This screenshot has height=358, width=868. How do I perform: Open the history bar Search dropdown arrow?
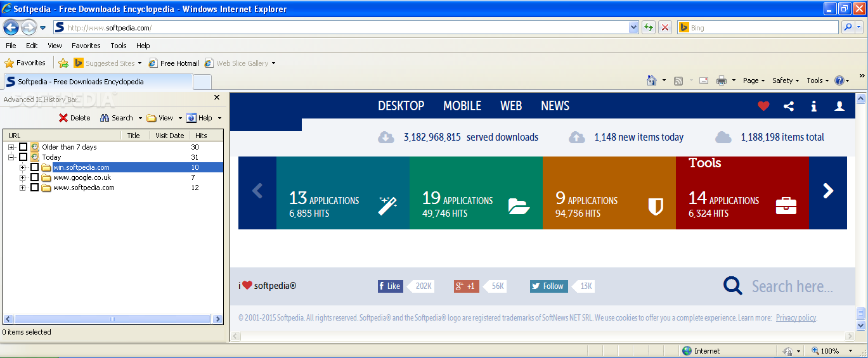click(139, 118)
